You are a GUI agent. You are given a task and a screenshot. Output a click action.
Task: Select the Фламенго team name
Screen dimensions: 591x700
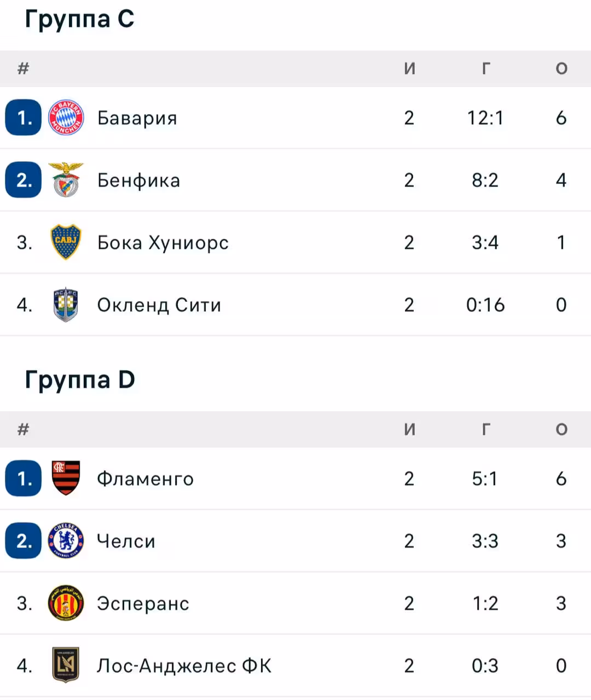(x=145, y=479)
